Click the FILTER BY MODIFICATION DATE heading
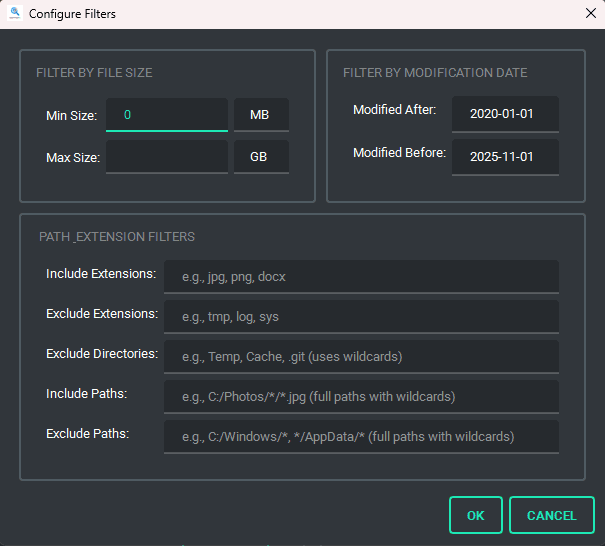The width and height of the screenshot is (605, 546). (435, 73)
